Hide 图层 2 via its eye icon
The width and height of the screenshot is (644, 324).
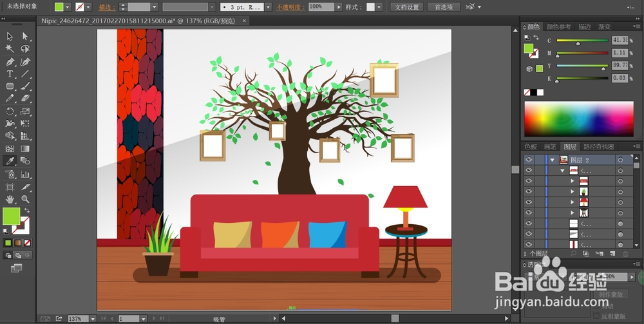pos(529,159)
